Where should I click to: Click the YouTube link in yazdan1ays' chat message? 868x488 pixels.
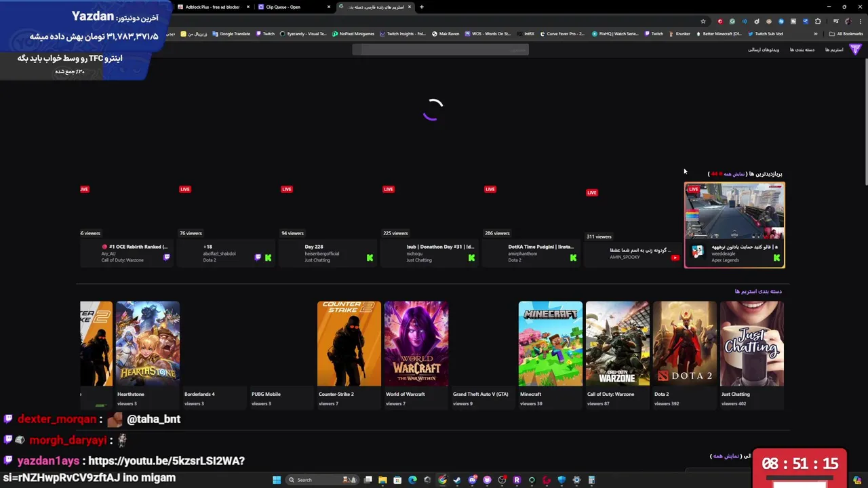click(166, 461)
